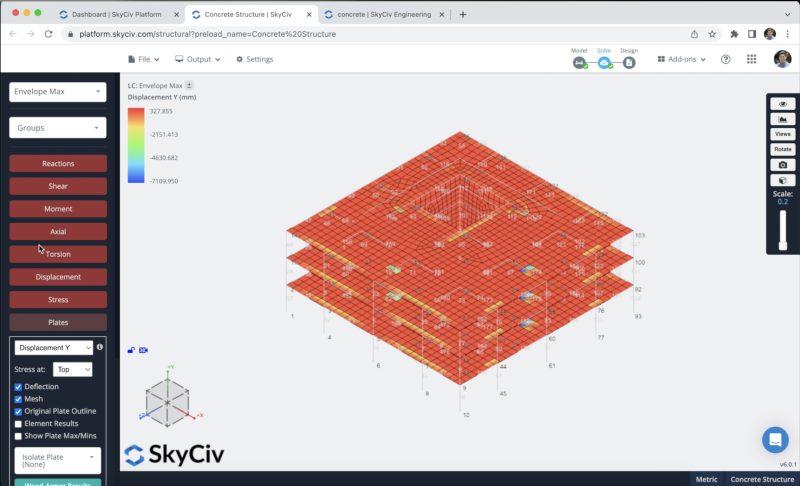This screenshot has width=800, height=486.
Task: Show Moment results
Action: [x=58, y=209]
